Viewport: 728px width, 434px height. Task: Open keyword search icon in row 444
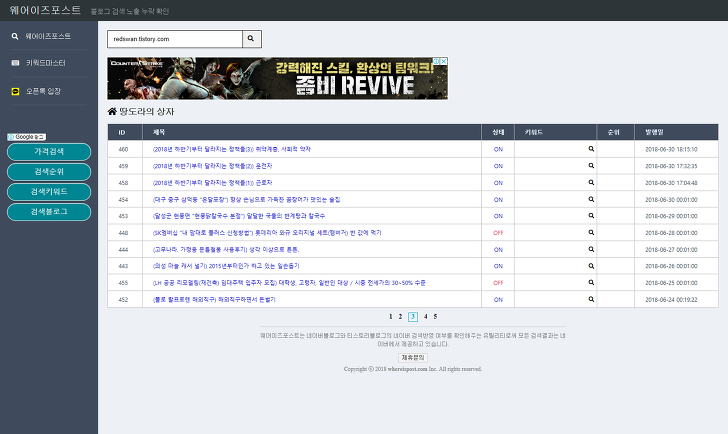click(x=591, y=249)
